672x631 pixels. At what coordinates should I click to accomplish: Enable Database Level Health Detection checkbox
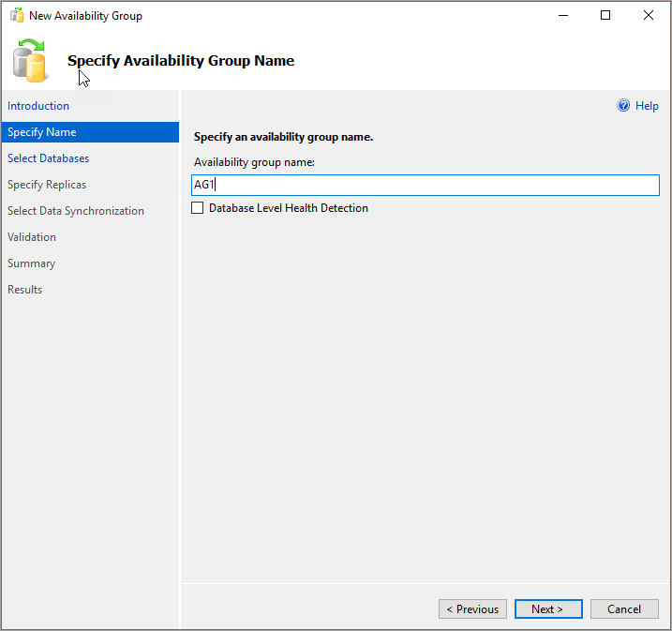point(197,208)
